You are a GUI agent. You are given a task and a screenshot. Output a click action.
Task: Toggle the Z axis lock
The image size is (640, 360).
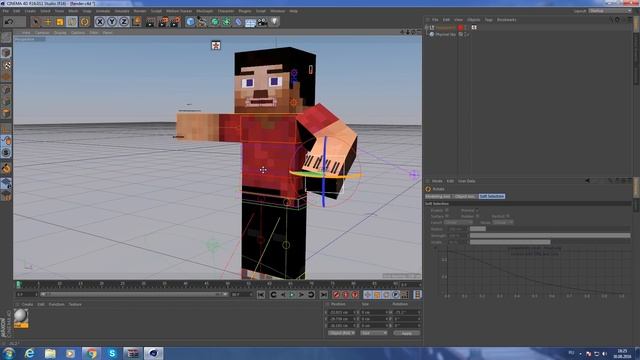click(x=124, y=22)
